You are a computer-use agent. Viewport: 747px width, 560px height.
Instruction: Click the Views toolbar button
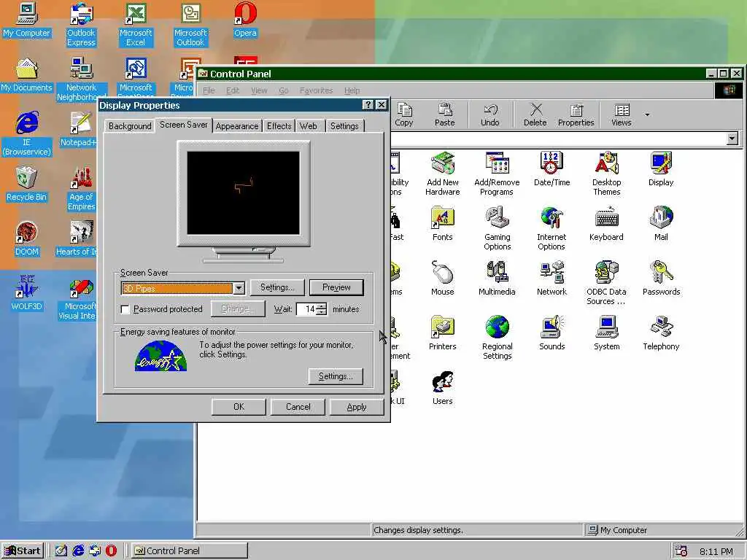click(x=622, y=114)
